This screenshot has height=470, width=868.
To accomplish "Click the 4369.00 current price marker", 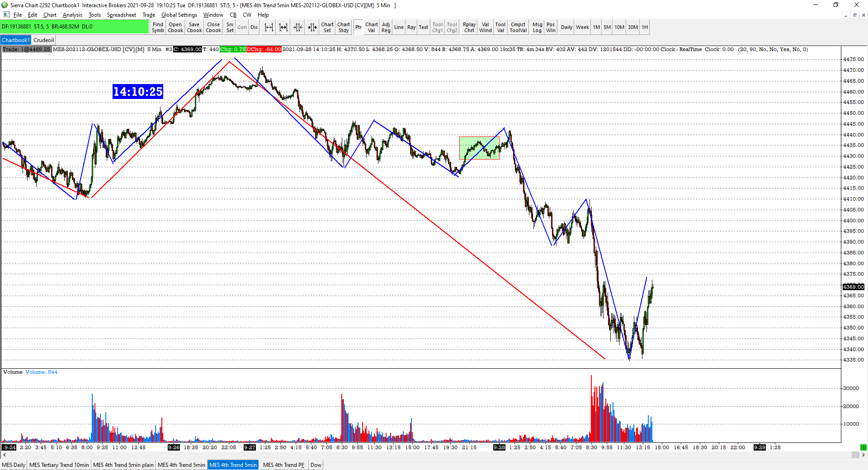I will tap(853, 287).
